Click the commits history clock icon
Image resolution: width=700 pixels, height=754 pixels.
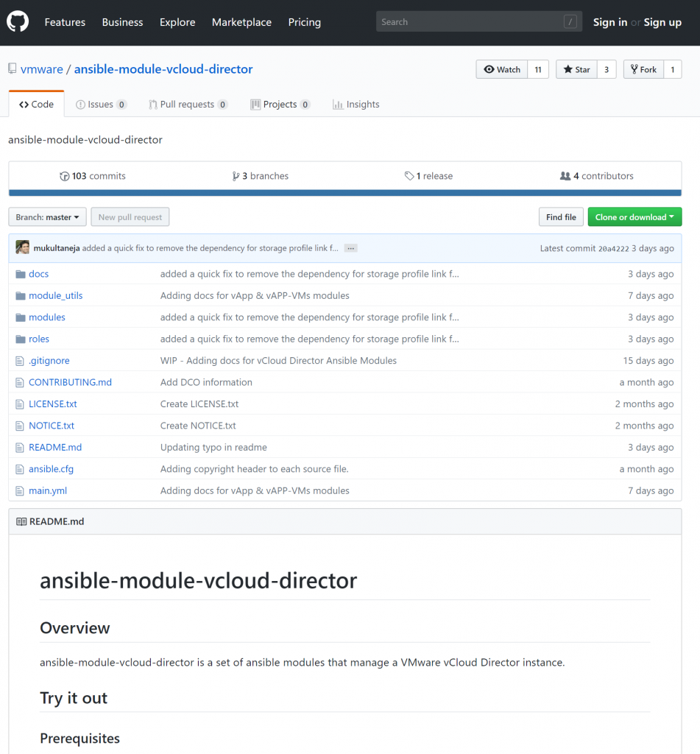(65, 176)
